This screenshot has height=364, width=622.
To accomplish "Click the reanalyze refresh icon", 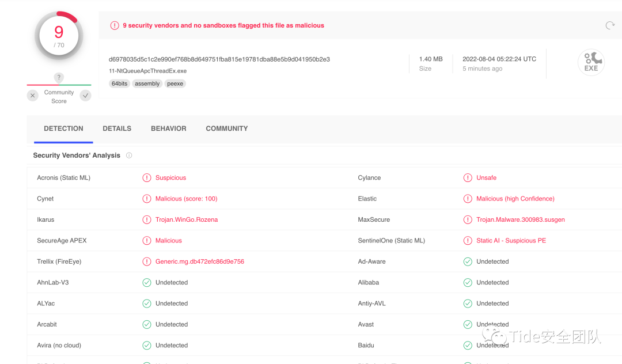I will tap(610, 26).
